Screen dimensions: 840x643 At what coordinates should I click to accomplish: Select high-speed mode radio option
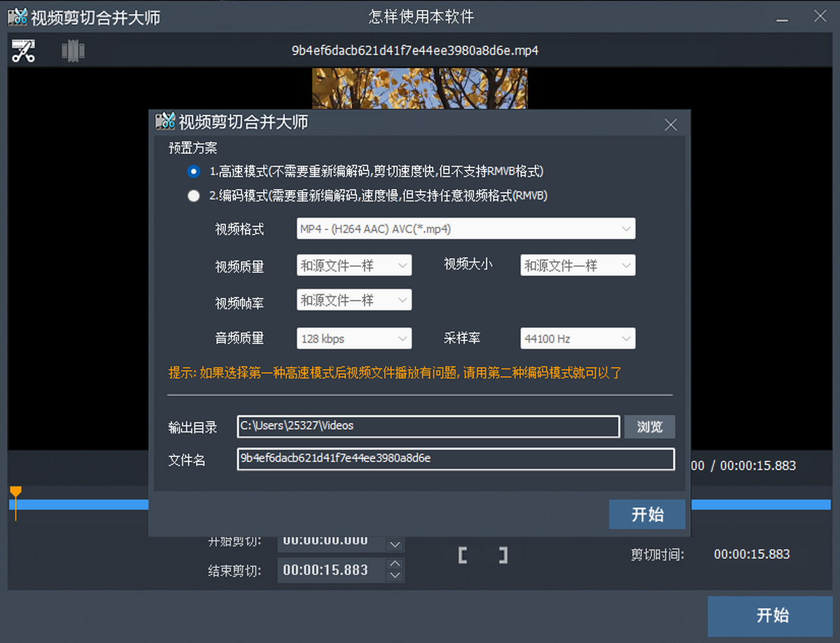point(194,172)
